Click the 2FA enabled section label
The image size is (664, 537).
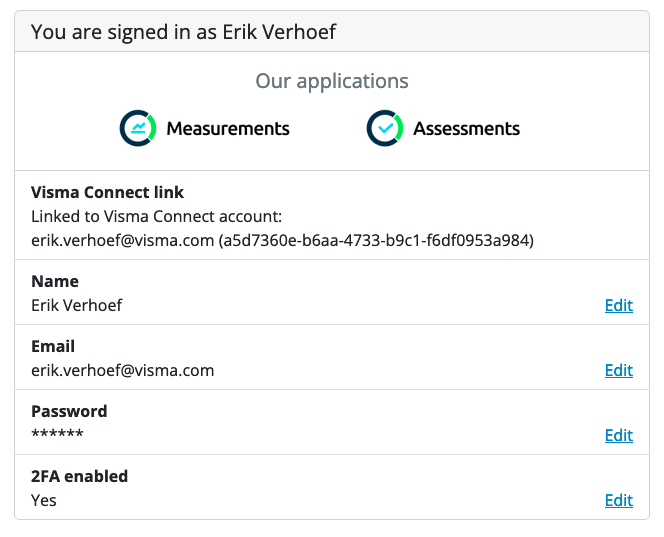pos(79,476)
